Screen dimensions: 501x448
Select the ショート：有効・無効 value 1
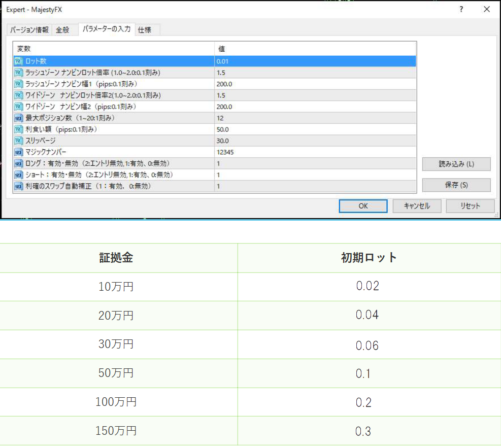click(315, 175)
